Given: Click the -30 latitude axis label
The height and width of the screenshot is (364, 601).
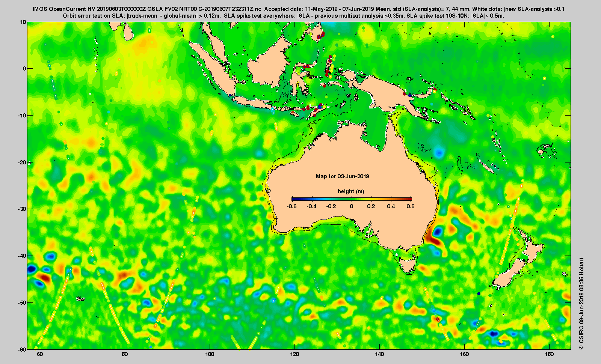Looking at the screenshot, I should point(22,209).
